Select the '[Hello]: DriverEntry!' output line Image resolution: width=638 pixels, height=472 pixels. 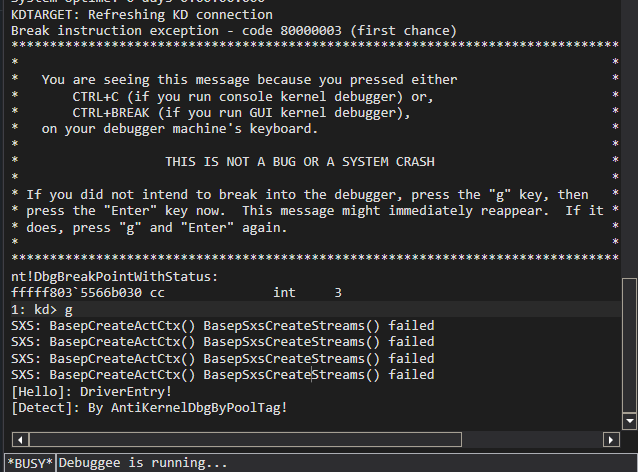tap(92, 391)
